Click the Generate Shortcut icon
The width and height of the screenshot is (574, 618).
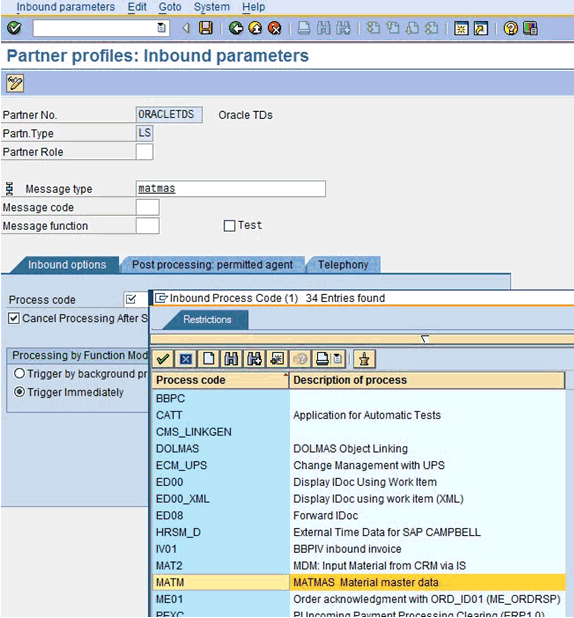click(x=481, y=28)
